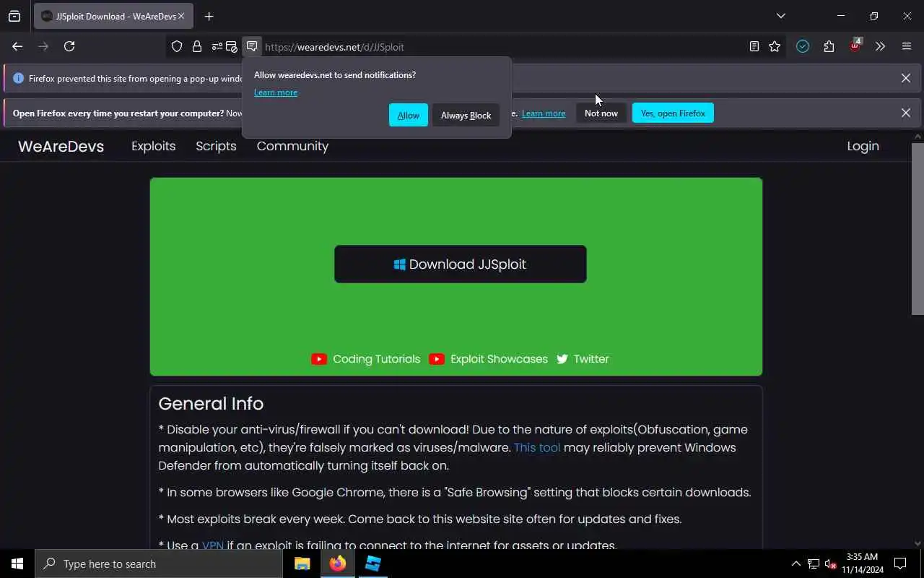Click the Firefox taskbar icon
This screenshot has height=578, width=924.
point(338,564)
